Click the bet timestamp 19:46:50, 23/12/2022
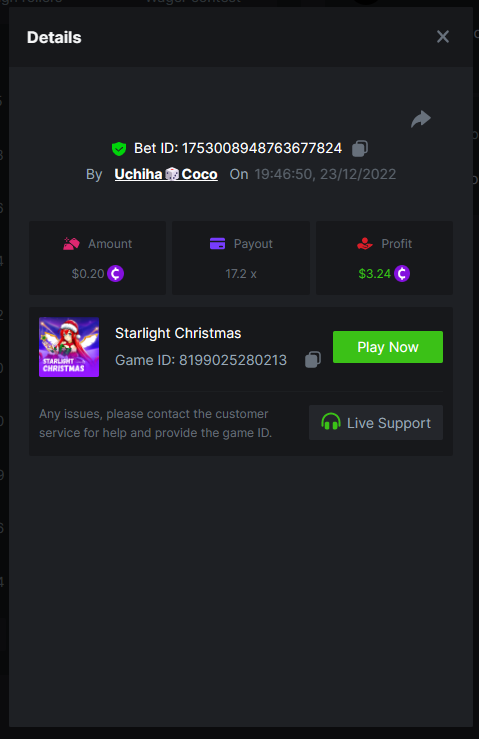 [x=325, y=174]
